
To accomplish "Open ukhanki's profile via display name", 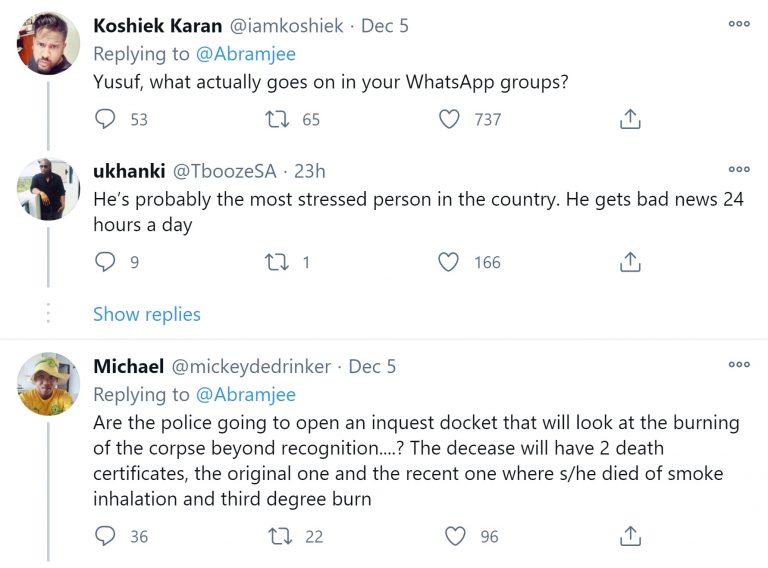I will [x=129, y=171].
